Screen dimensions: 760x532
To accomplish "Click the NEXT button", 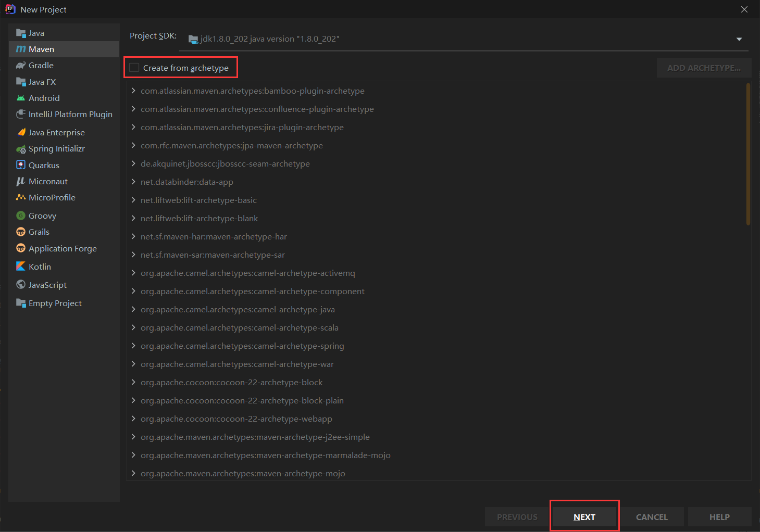I will click(584, 516).
